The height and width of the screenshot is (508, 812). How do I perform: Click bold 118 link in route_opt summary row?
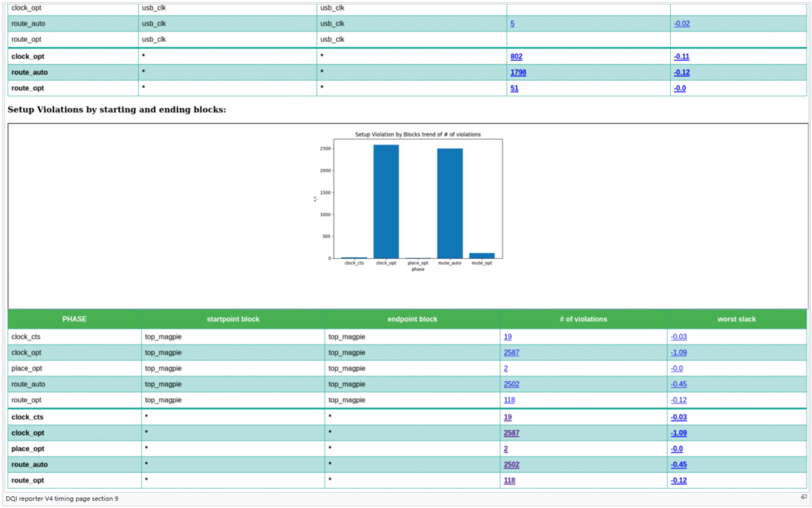(511, 480)
